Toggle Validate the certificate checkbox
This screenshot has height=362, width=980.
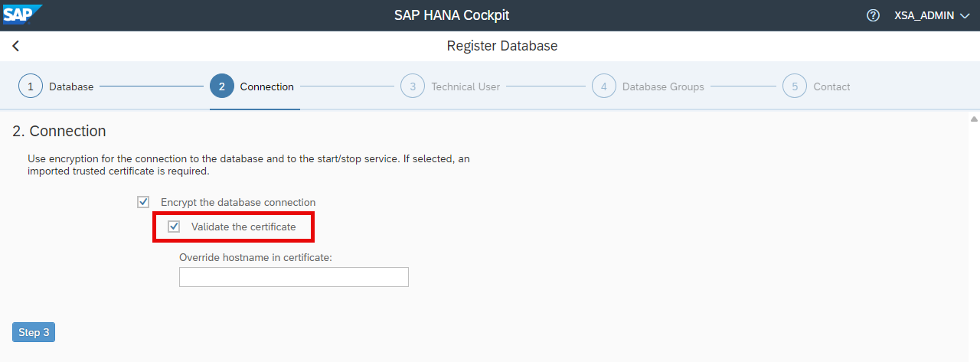click(x=174, y=227)
